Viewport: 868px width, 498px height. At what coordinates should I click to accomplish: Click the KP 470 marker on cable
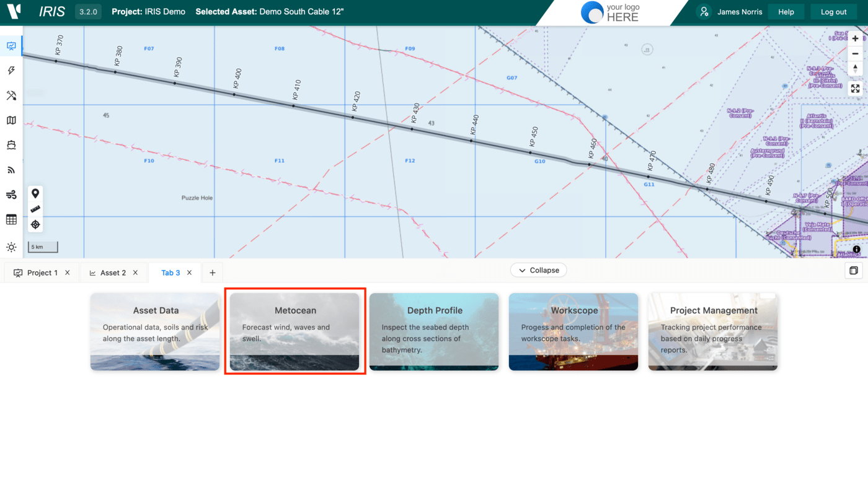click(649, 177)
